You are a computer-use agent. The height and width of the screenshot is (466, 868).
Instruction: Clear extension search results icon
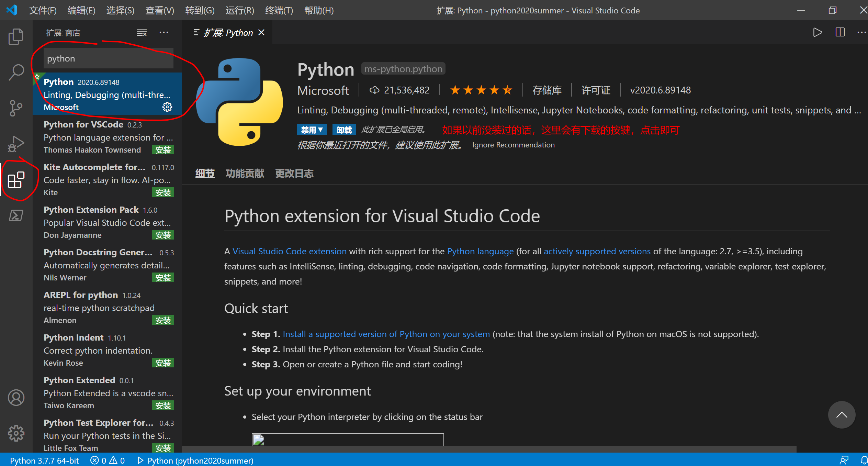(x=142, y=33)
